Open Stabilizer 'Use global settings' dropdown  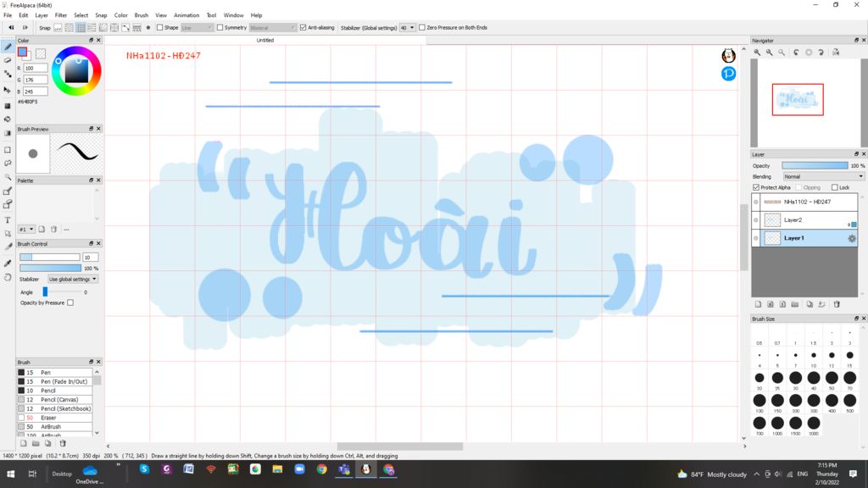pyautogui.click(x=73, y=280)
